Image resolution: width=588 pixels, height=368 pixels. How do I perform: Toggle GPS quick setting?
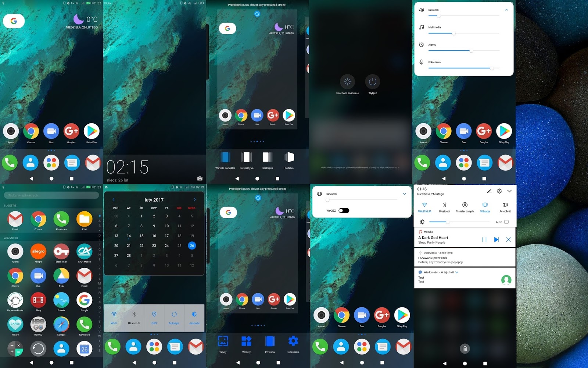[154, 318]
